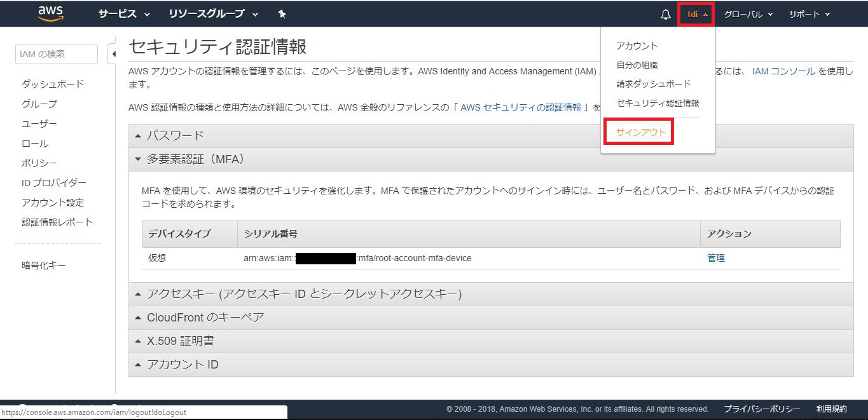The image size is (868, 420).
Task: Click the AWS logo home icon
Action: click(50, 14)
